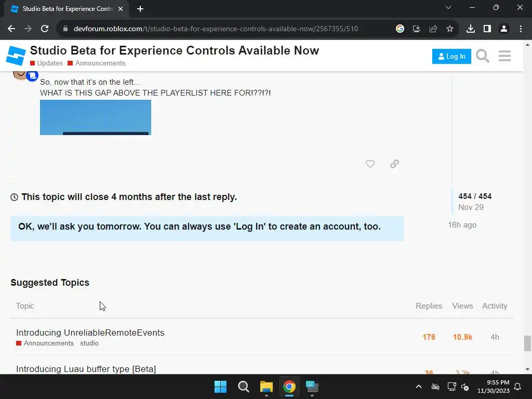Image resolution: width=532 pixels, height=399 pixels.
Task: Click the tab search chevron
Action: click(448, 7)
